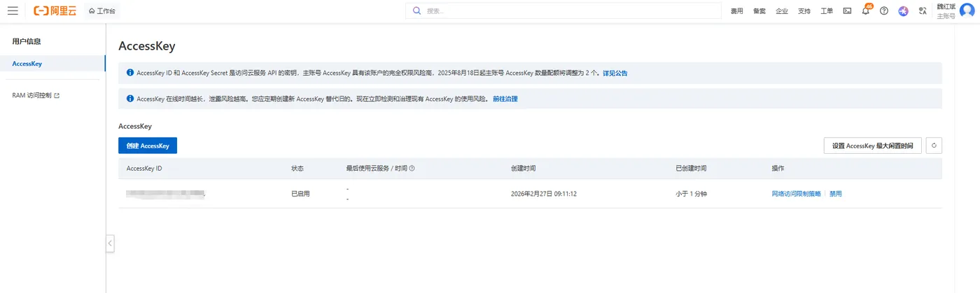Click the account name 魏红斌
The image size is (980, 293).
tap(946, 6)
